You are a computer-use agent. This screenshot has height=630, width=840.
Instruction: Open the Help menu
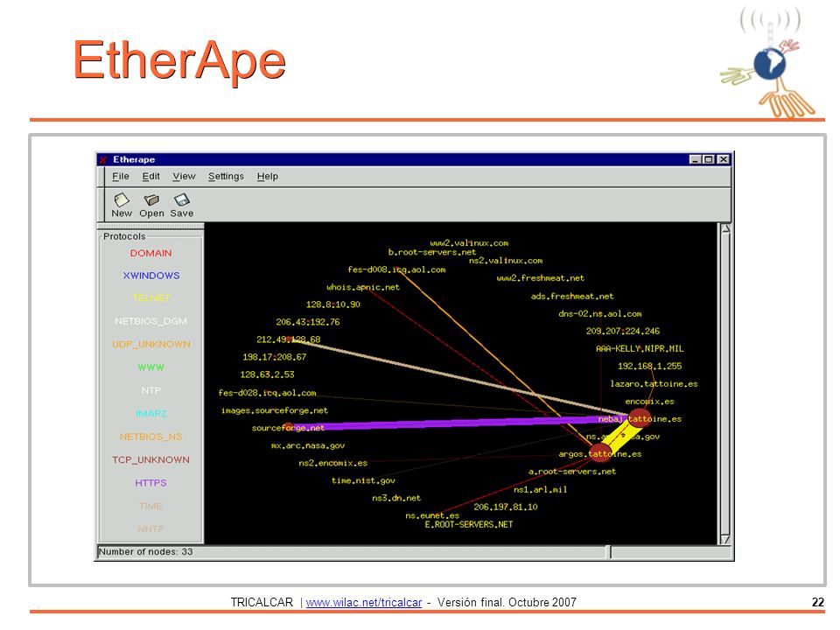click(x=268, y=176)
